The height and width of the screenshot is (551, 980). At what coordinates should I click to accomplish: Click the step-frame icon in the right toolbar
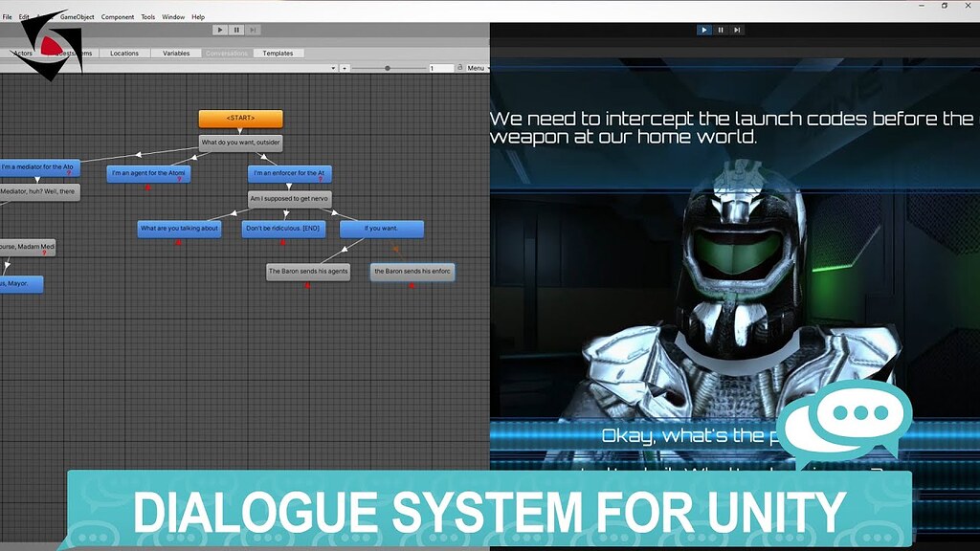coord(736,29)
